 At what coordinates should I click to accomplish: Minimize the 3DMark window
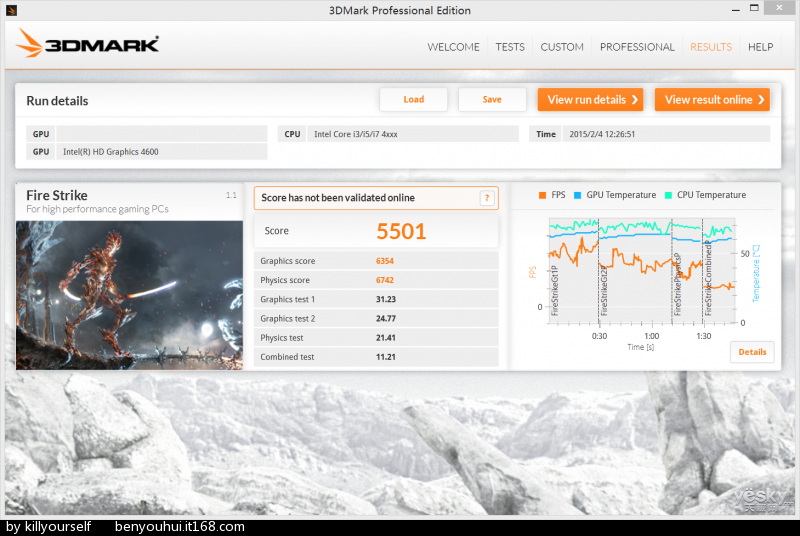click(735, 10)
